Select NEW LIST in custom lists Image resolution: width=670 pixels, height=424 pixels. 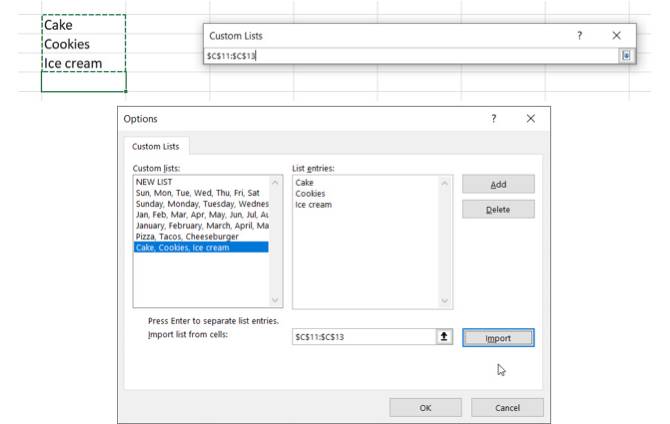point(201,182)
